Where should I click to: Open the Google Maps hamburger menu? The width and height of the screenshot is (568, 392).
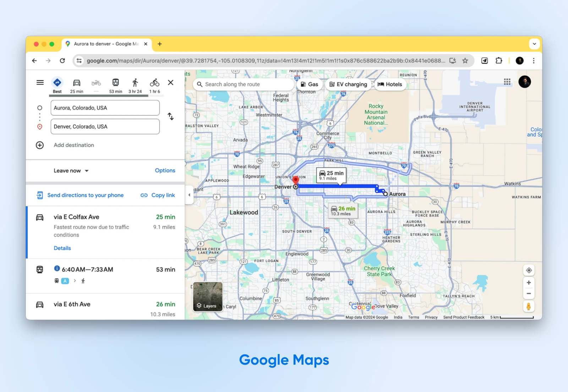[40, 83]
